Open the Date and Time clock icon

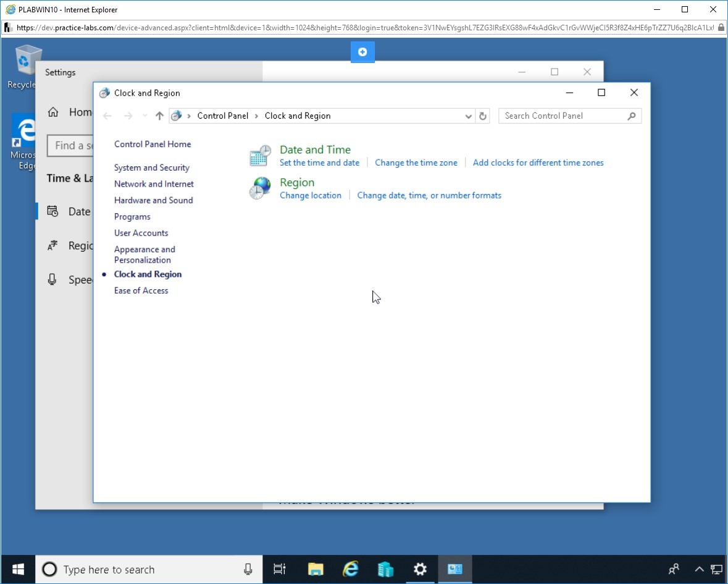[260, 156]
